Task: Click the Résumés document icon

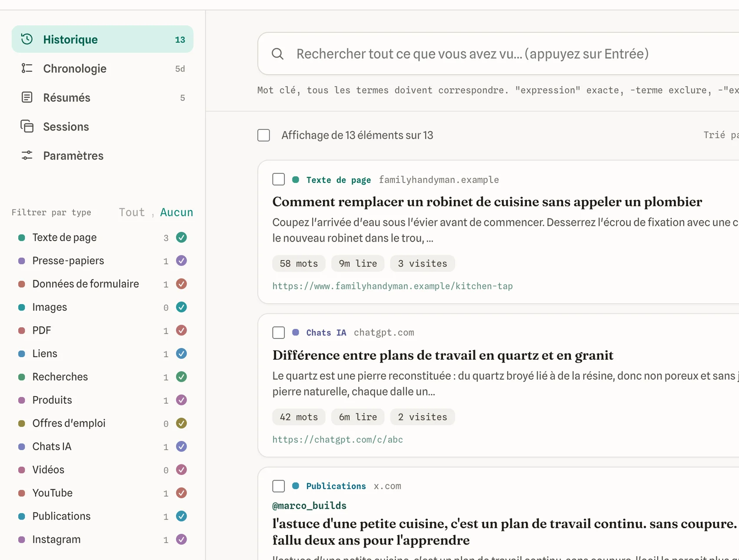Action: (27, 97)
